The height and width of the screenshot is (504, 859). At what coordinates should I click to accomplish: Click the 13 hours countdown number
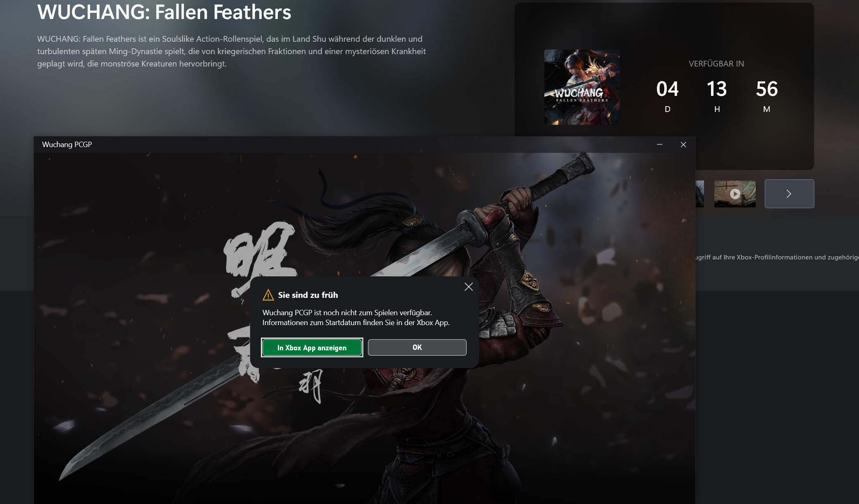[717, 89]
